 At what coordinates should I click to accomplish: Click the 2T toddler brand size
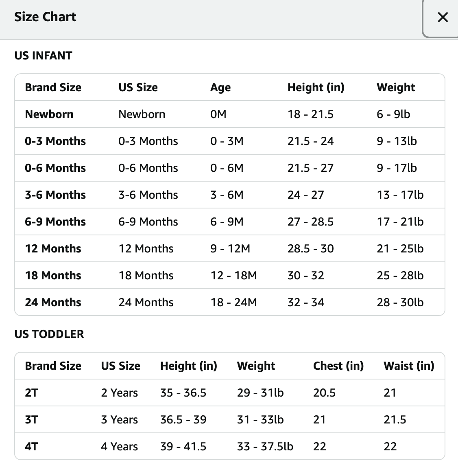[x=32, y=393]
